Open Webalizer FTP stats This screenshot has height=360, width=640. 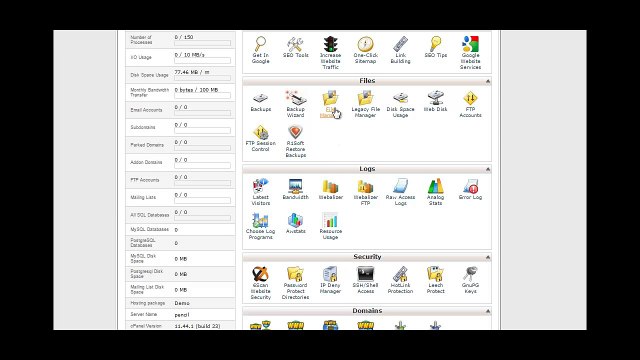pyautogui.click(x=365, y=192)
